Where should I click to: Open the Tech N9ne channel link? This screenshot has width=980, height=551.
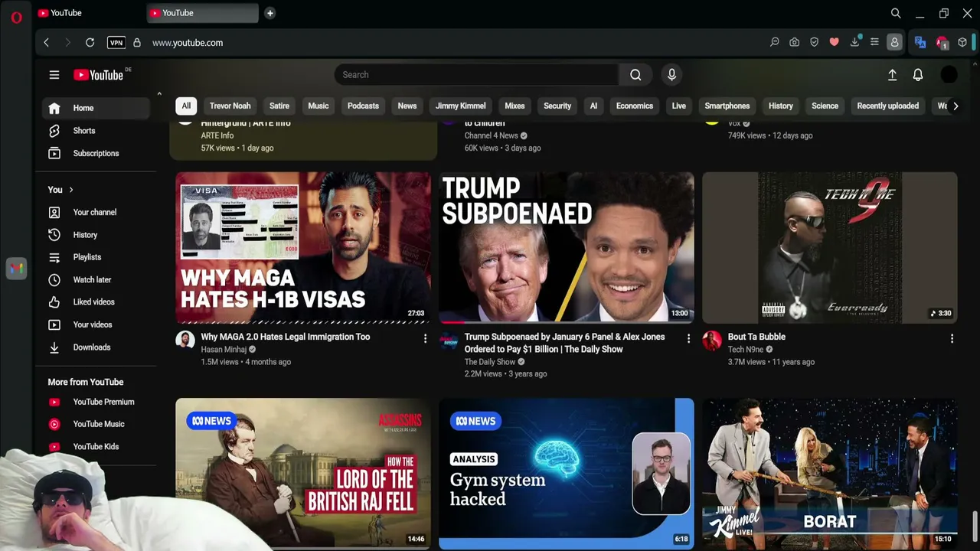746,350
